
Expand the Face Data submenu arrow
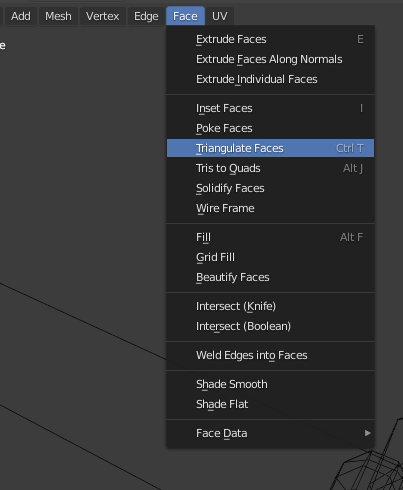tap(367, 433)
